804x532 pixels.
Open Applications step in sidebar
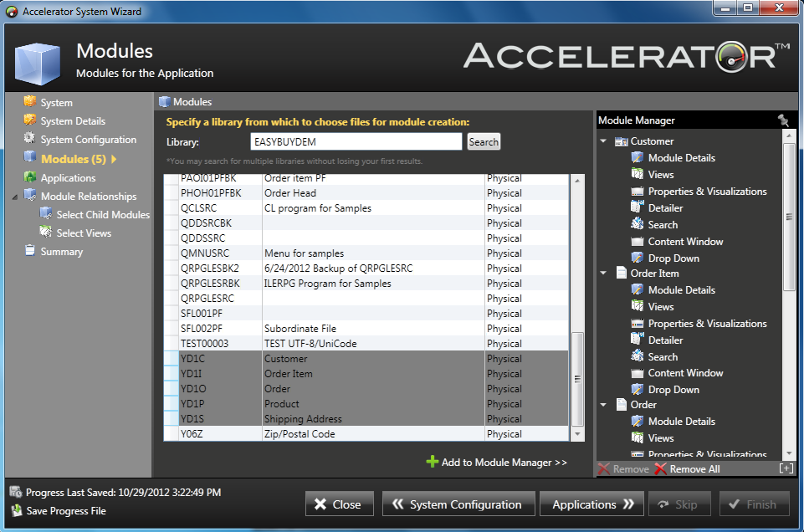[x=69, y=178]
